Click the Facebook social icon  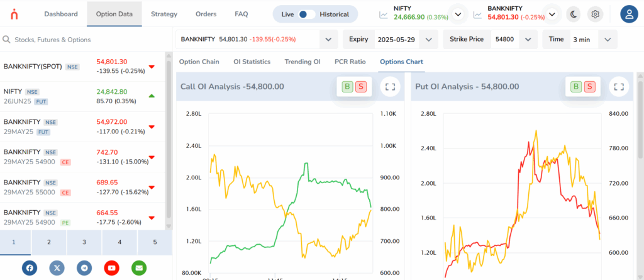tap(30, 267)
